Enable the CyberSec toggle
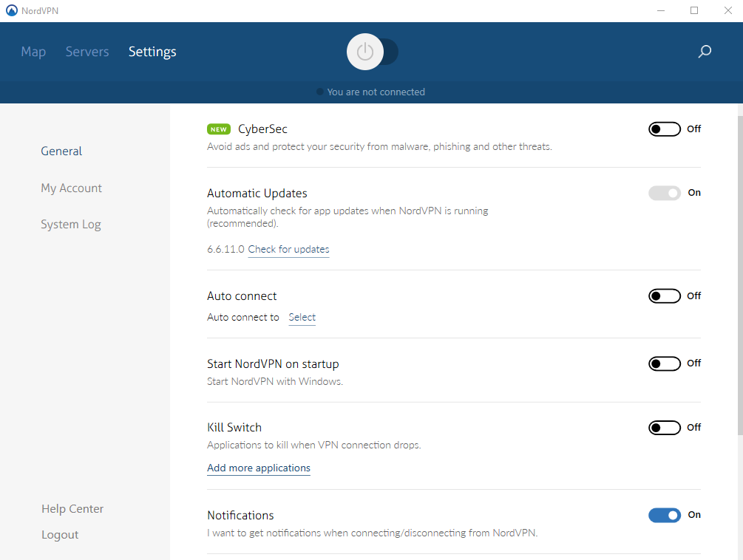 click(x=664, y=129)
